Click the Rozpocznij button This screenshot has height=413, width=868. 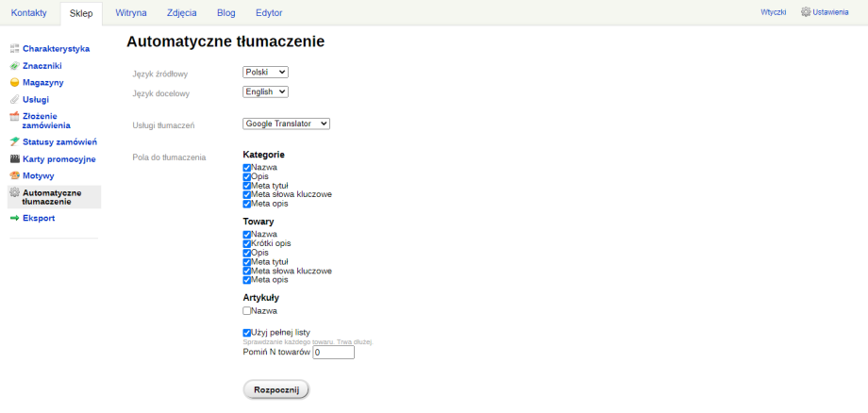(276, 389)
